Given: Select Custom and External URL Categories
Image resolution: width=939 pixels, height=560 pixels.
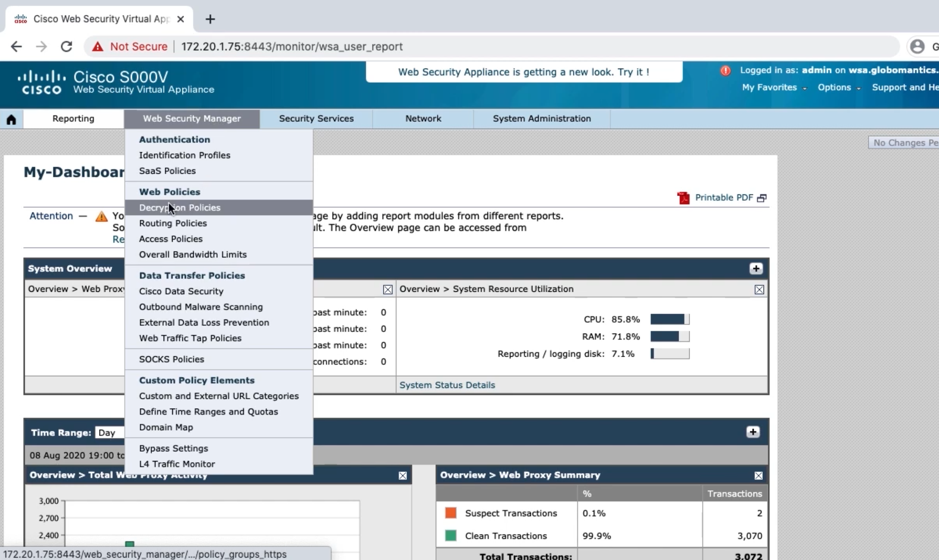Looking at the screenshot, I should coord(219,396).
